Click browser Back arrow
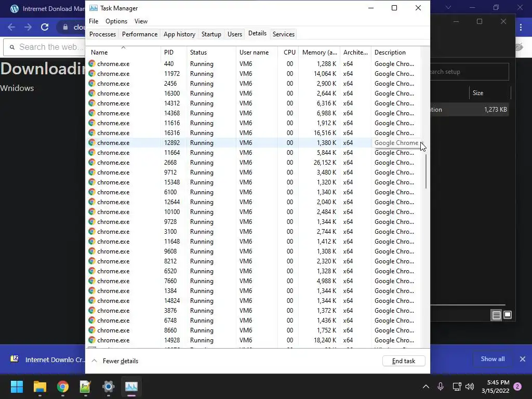The image size is (532, 399). pos(11,27)
